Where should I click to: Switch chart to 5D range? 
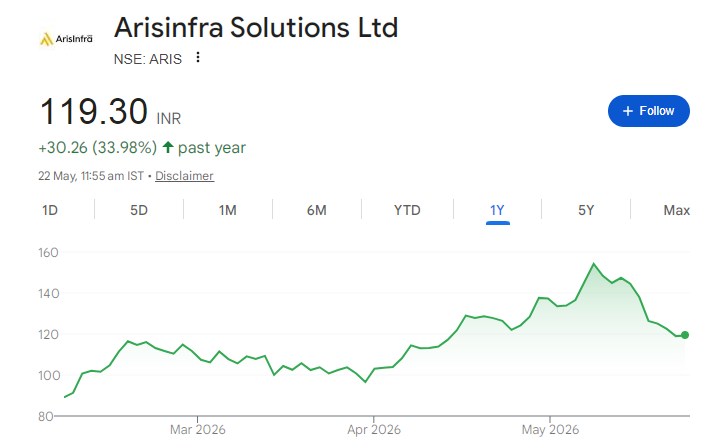click(x=139, y=210)
